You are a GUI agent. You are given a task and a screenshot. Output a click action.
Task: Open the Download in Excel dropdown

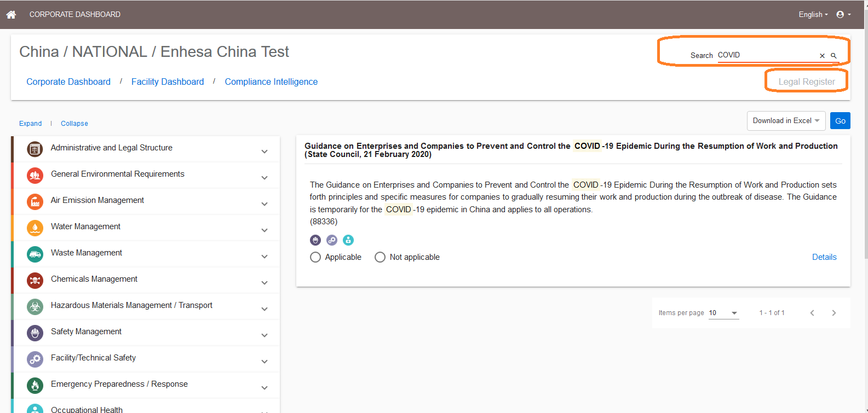(x=786, y=121)
